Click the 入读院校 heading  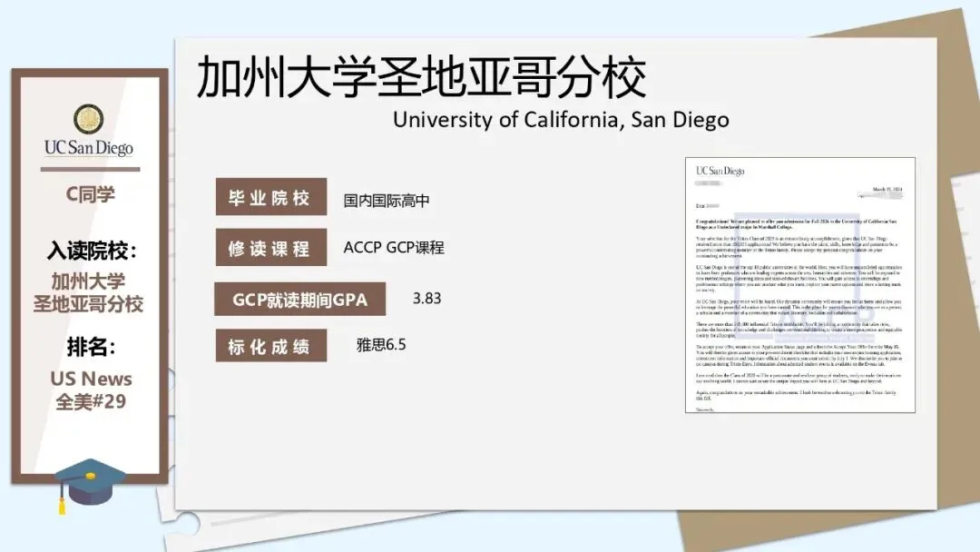point(92,251)
